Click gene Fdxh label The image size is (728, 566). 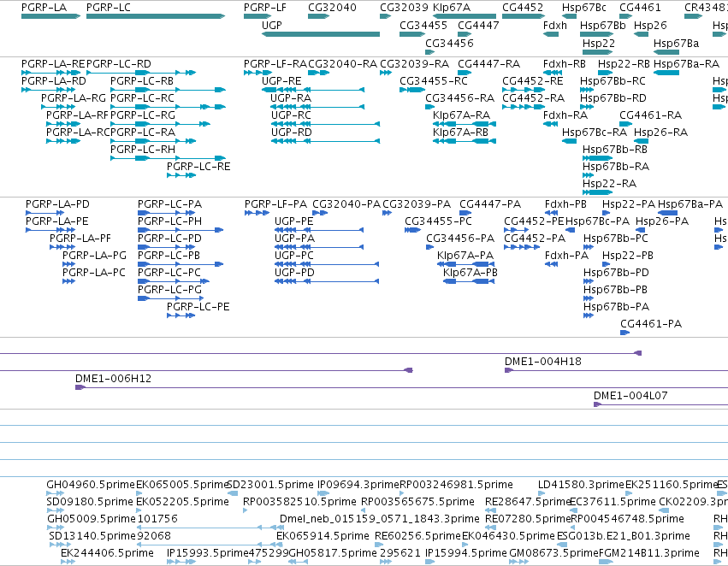click(555, 25)
